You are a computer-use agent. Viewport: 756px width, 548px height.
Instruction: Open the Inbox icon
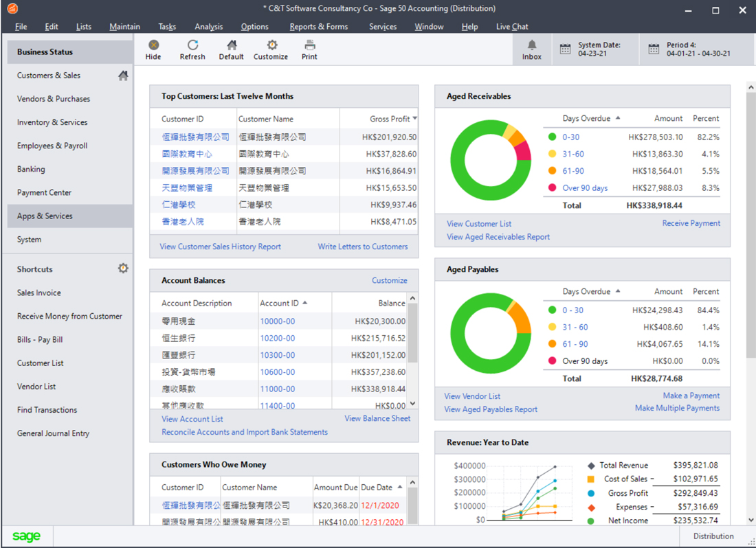(x=531, y=48)
